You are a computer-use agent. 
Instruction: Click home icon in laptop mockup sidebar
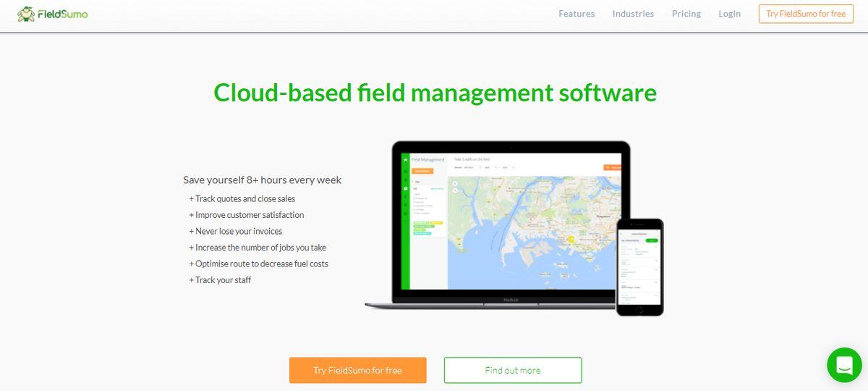click(x=405, y=159)
